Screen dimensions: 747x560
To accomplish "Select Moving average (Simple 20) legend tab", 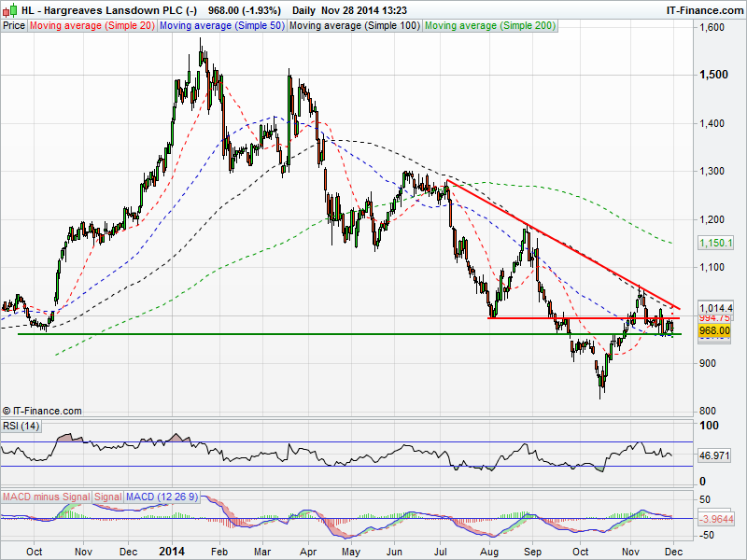I will click(92, 26).
